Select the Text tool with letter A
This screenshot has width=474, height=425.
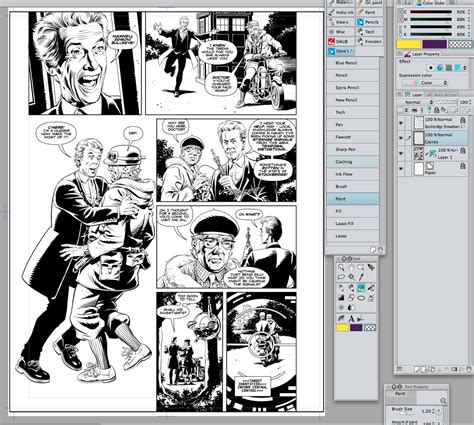pyautogui.click(x=351, y=319)
